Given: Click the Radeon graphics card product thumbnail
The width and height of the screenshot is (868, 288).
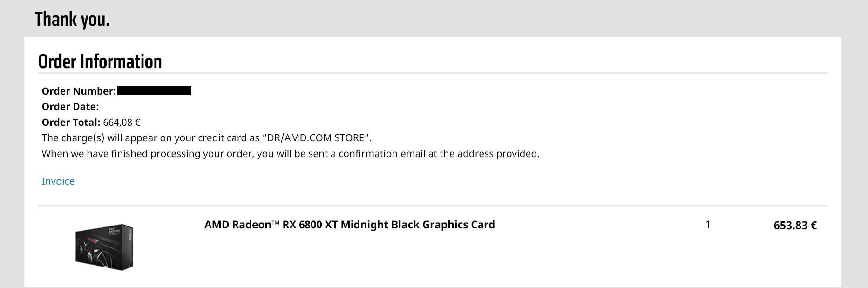Looking at the screenshot, I should pos(104,247).
